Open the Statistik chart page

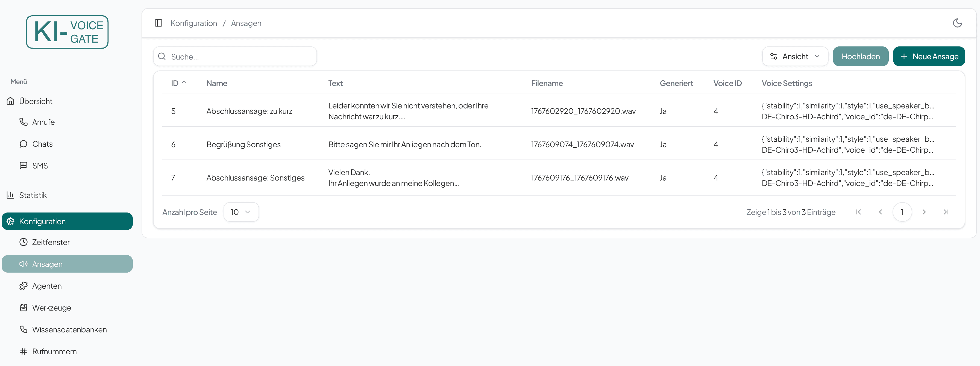(33, 195)
